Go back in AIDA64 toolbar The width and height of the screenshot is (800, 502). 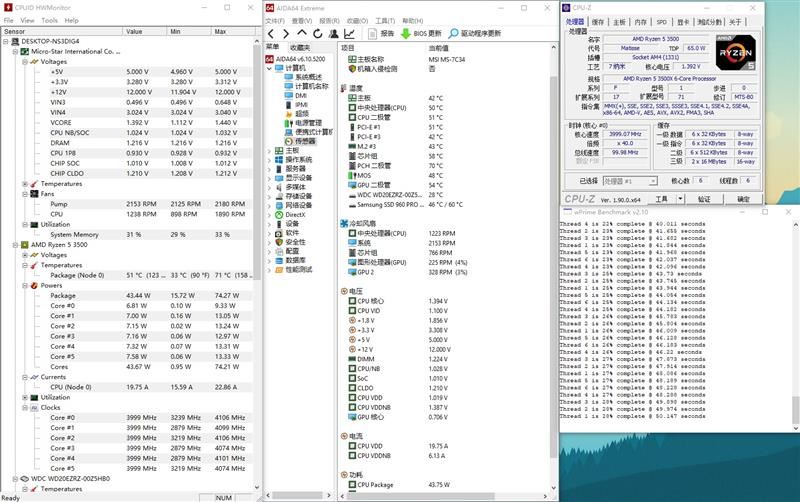[271, 34]
